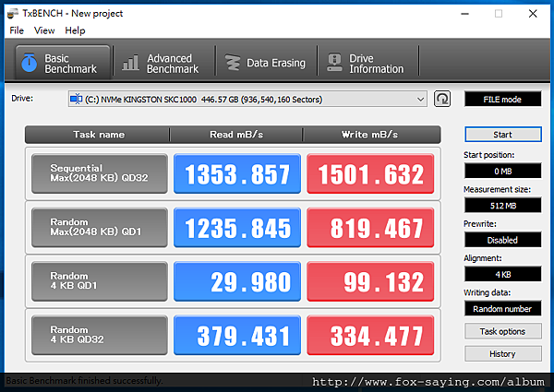The width and height of the screenshot is (554, 392).
Task: Click the Drive Information drive icon
Action: pos(334,63)
